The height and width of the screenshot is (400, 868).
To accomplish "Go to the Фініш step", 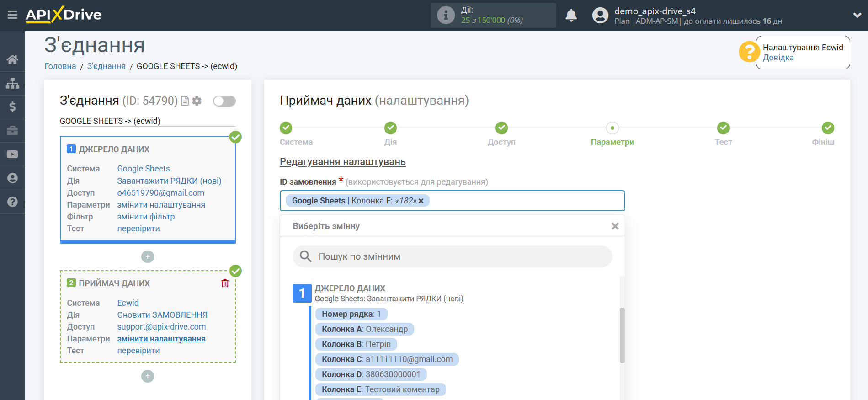I will pos(828,128).
